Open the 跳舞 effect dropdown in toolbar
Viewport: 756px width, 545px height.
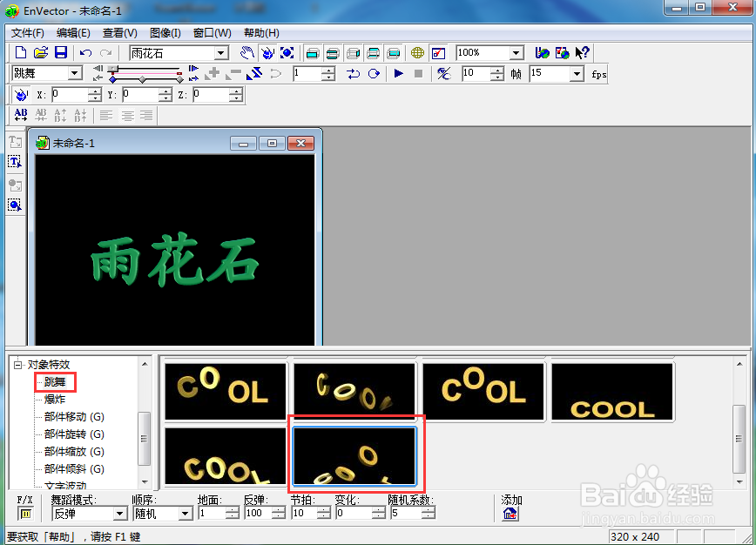75,73
